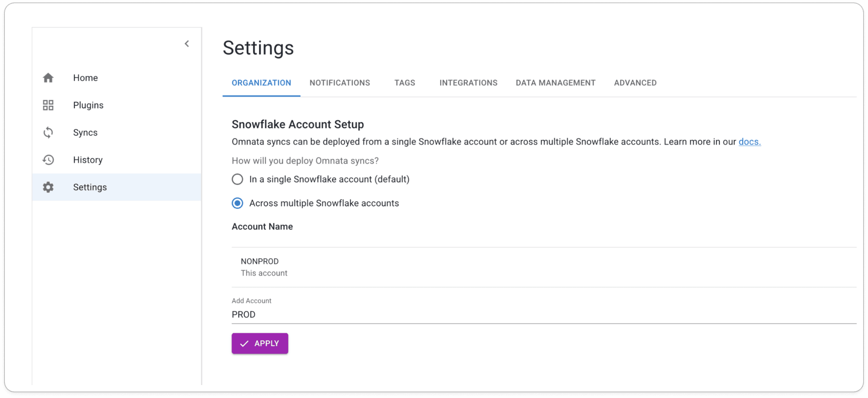Click the Add Account input field
The height and width of the screenshot is (398, 868).
click(x=544, y=315)
